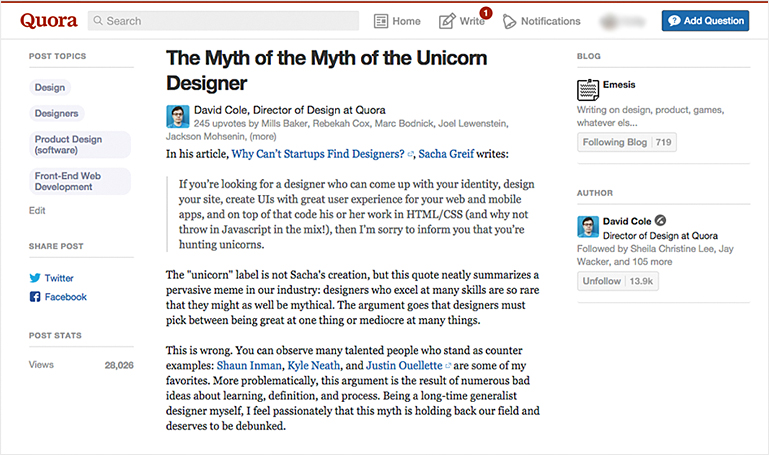Click the views count 28,026
The image size is (769, 455).
pyautogui.click(x=119, y=365)
